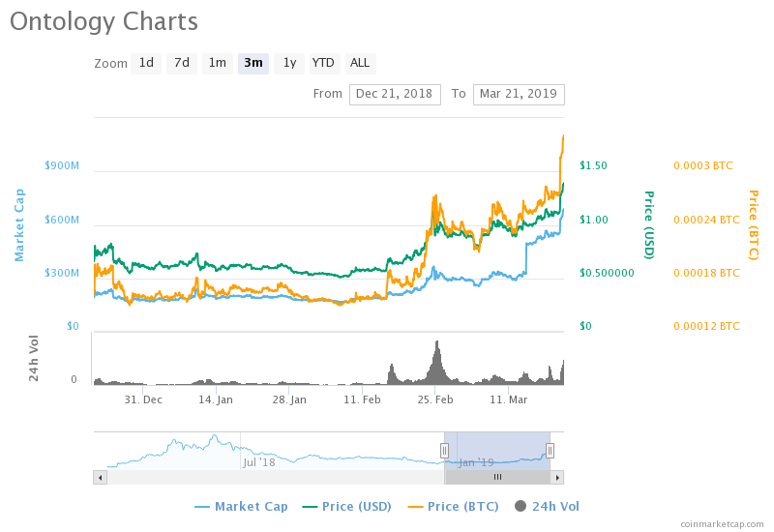Choose the 1y zoom option
Image resolution: width=774 pixels, height=532 pixels.
288,63
